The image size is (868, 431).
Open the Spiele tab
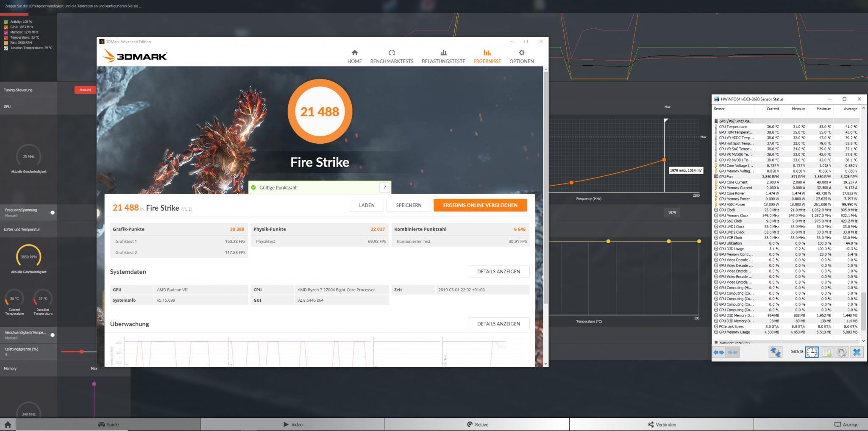pos(108,424)
